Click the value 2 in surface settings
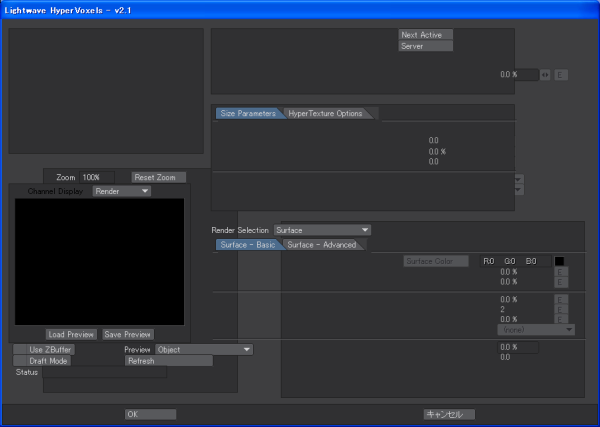The image size is (600, 427). pos(502,310)
